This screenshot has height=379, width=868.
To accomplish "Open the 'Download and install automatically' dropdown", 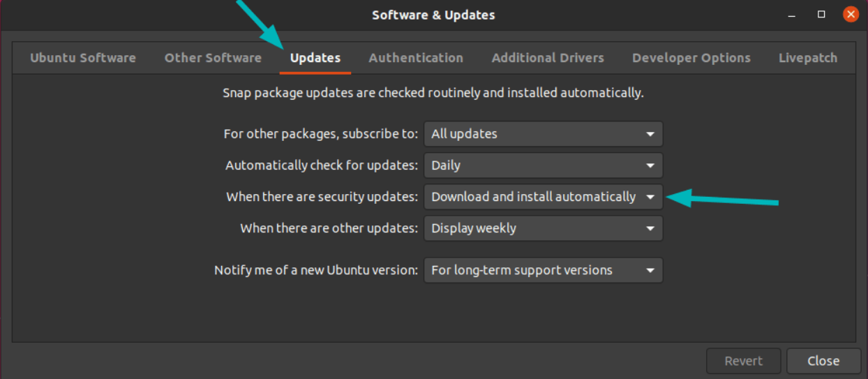I will pyautogui.click(x=543, y=197).
